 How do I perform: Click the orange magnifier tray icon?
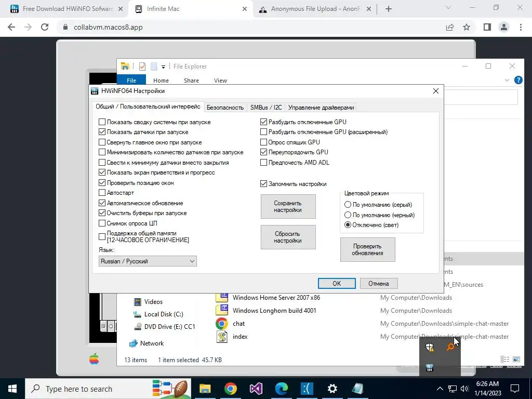click(x=450, y=347)
